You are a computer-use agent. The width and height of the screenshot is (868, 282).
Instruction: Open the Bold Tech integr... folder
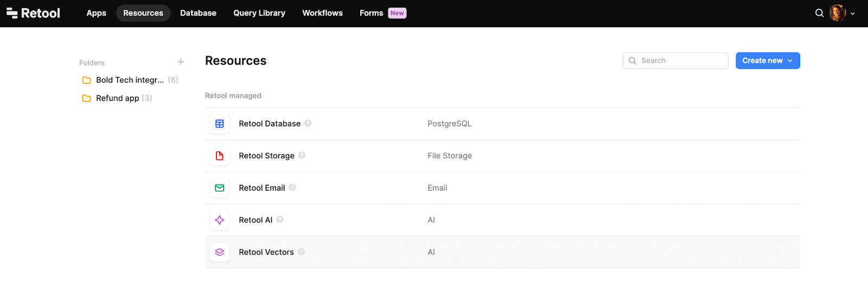coord(130,80)
